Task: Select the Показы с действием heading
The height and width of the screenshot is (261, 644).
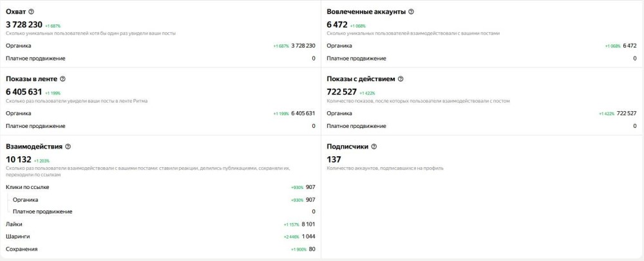Action: click(361, 79)
